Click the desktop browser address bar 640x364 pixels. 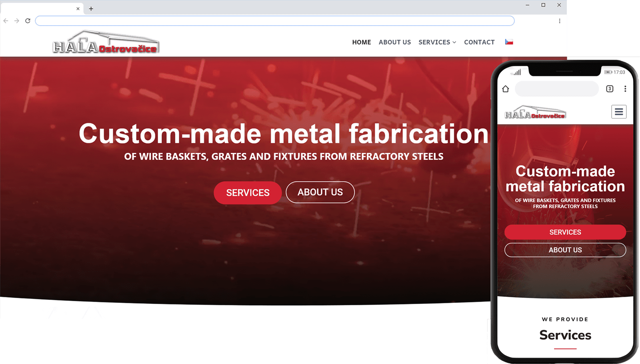pyautogui.click(x=275, y=21)
